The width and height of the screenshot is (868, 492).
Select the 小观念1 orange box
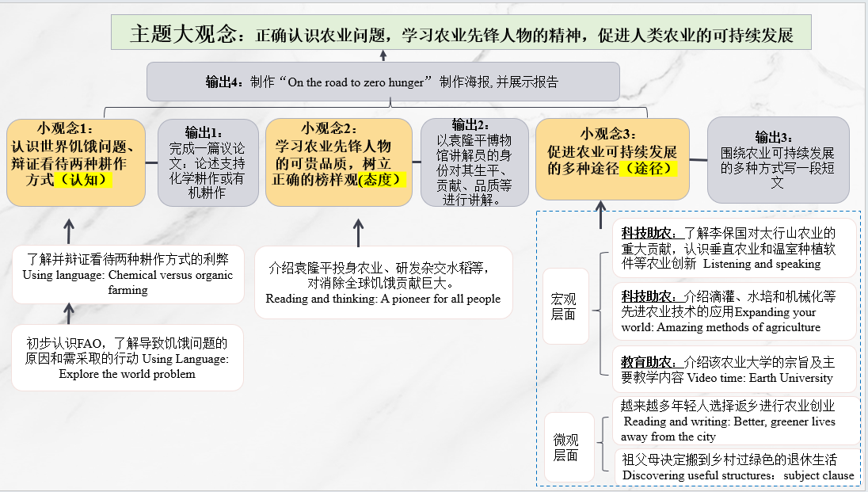(76, 162)
